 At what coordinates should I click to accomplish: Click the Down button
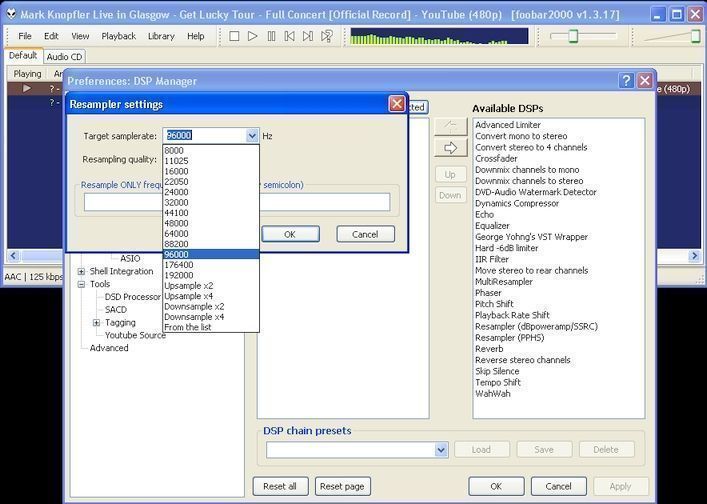coord(450,195)
